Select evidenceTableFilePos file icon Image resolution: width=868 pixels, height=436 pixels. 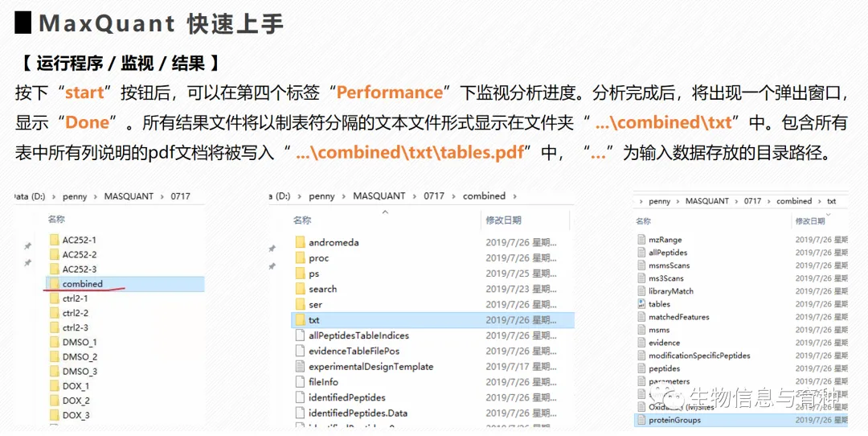[300, 351]
